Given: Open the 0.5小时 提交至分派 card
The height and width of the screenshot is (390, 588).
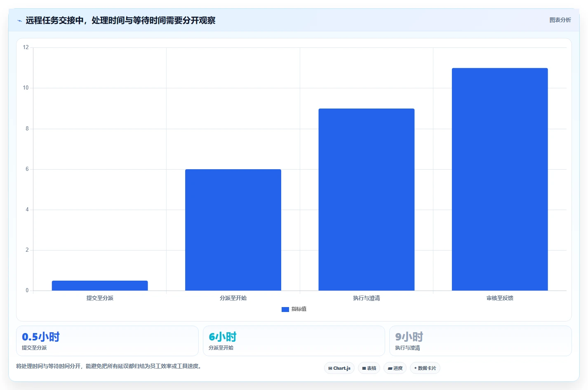Looking at the screenshot, I should click(107, 341).
